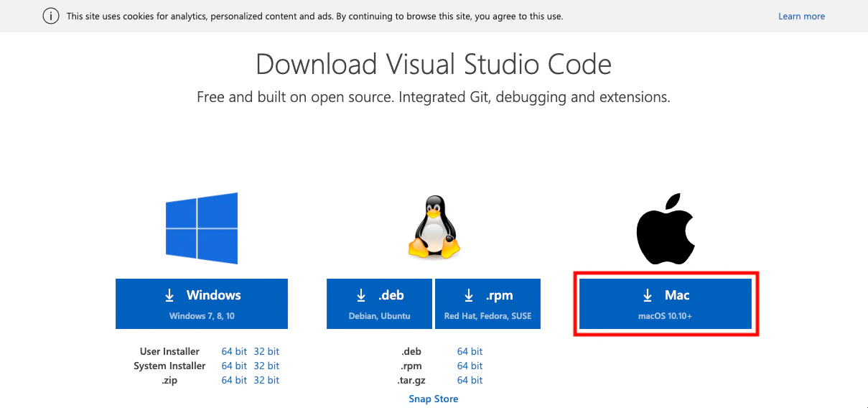Download VS Code for Mac
Viewport: 868px width, 408px height.
(x=666, y=304)
